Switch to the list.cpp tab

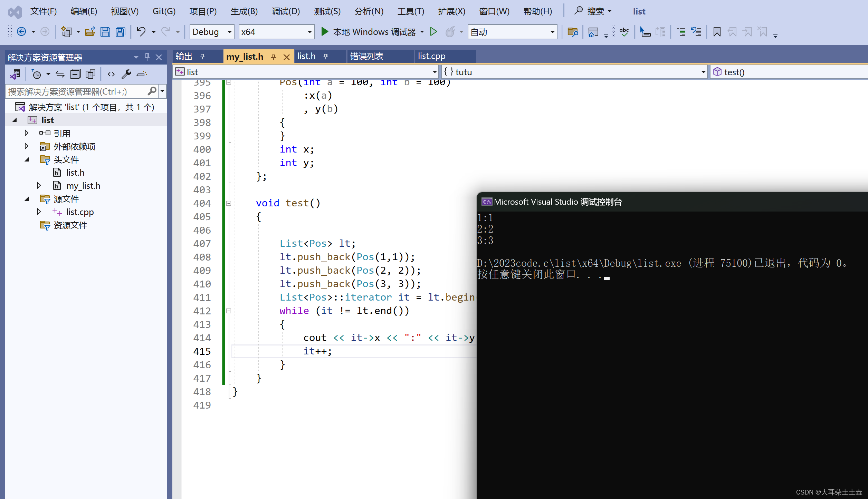432,56
